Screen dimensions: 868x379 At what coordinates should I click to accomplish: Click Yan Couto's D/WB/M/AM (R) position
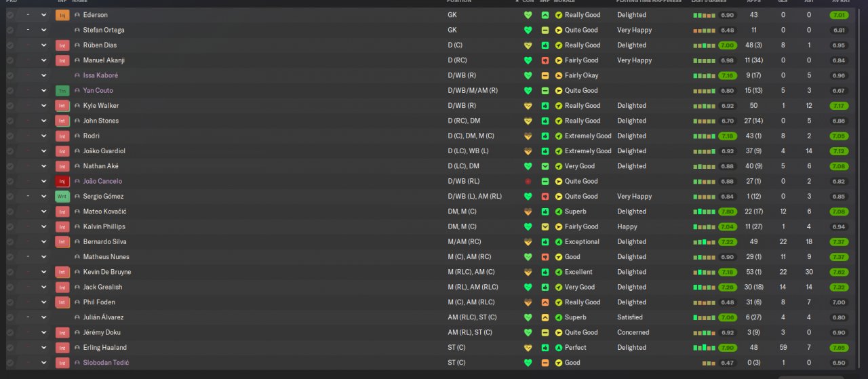click(473, 91)
